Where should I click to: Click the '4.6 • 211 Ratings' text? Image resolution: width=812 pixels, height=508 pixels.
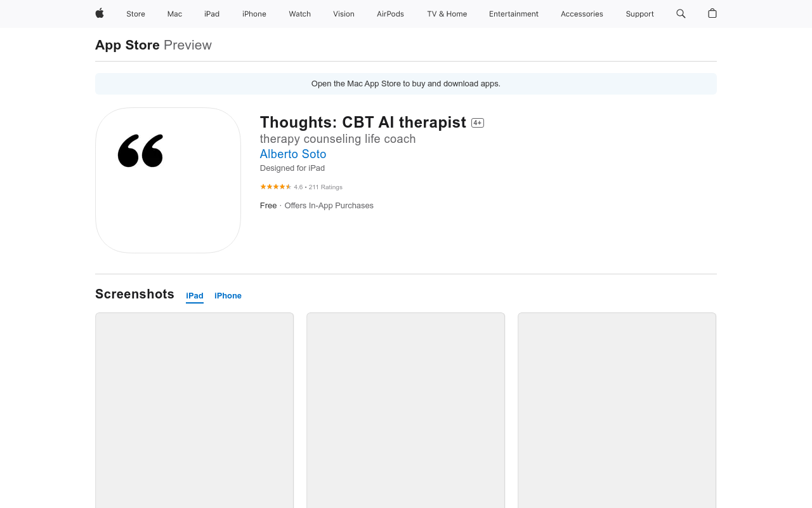coord(318,187)
